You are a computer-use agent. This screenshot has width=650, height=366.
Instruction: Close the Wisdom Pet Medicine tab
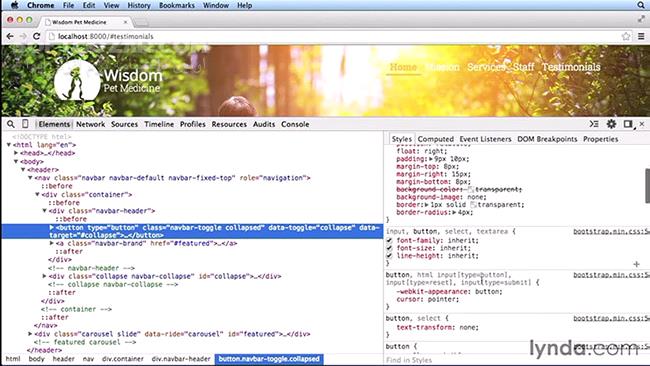[125, 22]
